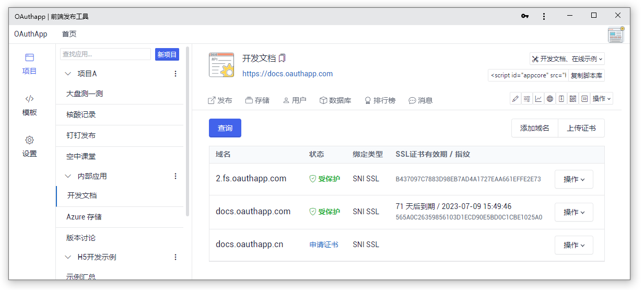Open the three-dot menu in title bar
644x290 pixels.
pyautogui.click(x=544, y=16)
